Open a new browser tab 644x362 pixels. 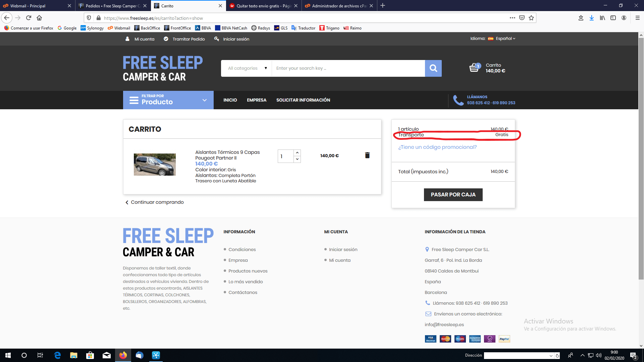pos(383,5)
